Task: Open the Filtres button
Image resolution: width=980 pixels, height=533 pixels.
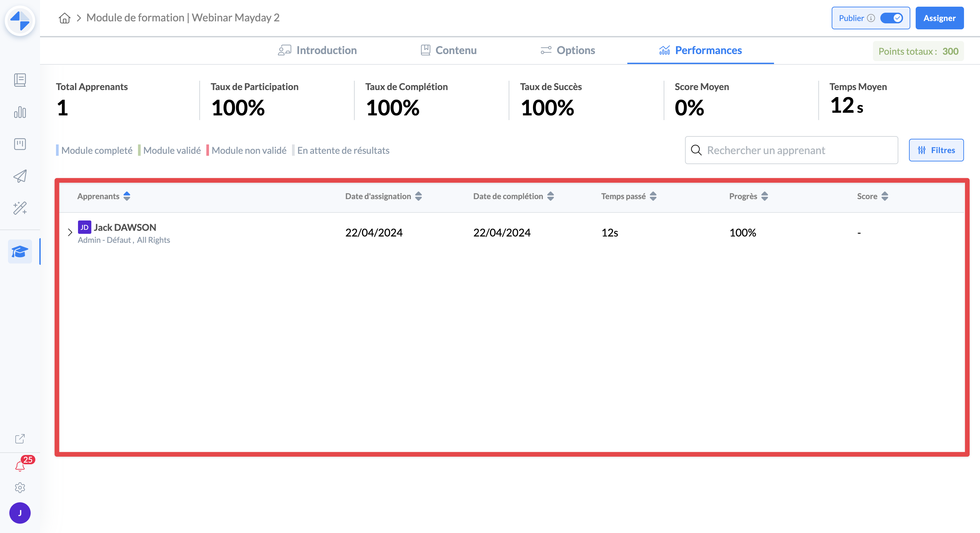Action: coord(936,150)
